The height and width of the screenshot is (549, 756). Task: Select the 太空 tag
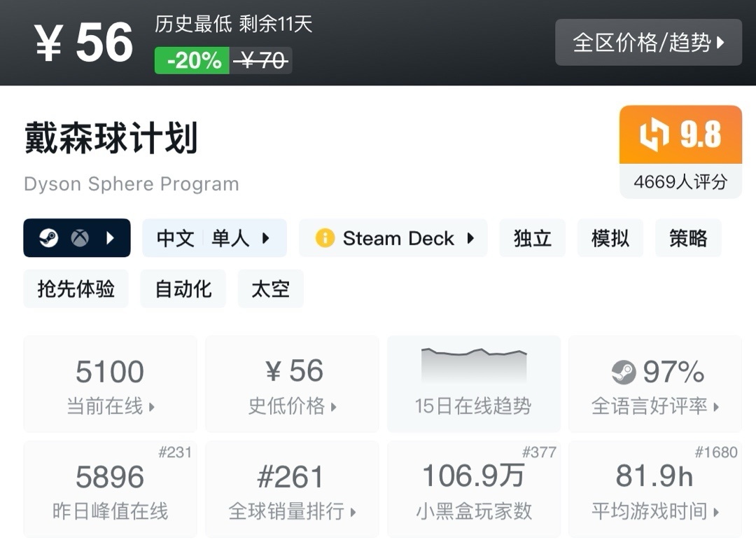click(x=270, y=289)
